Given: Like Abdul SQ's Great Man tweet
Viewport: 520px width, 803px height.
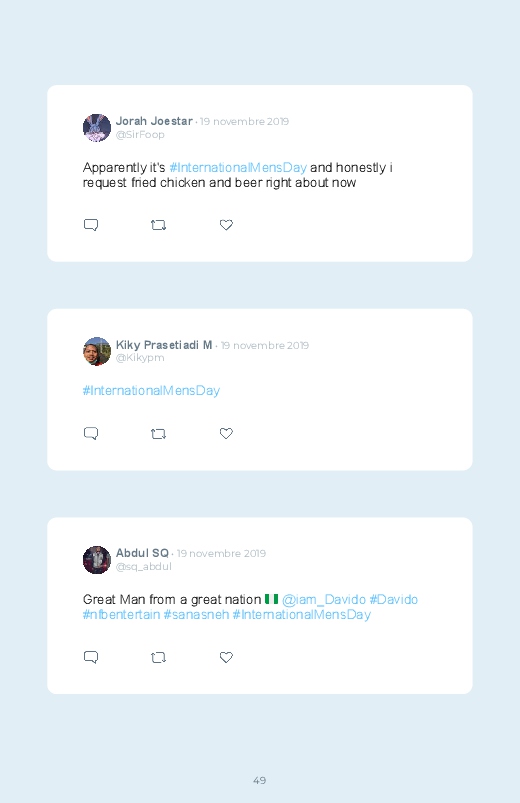Looking at the screenshot, I should point(226,657).
